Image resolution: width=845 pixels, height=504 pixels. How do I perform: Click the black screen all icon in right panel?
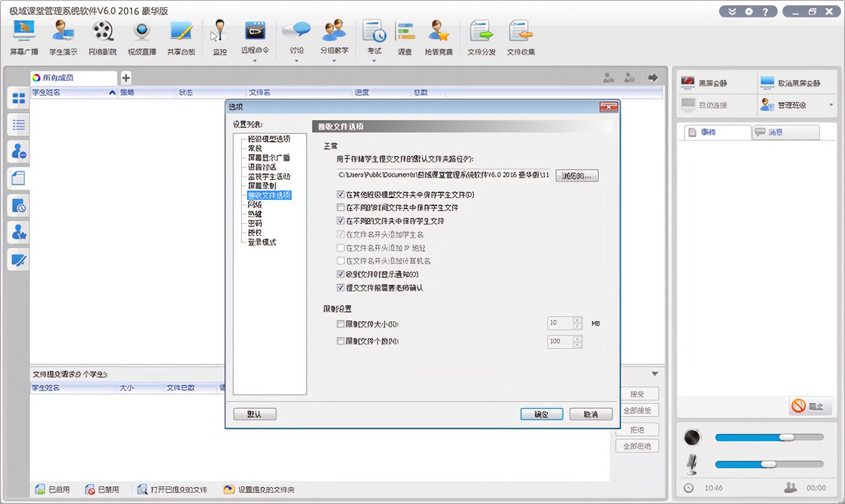688,82
